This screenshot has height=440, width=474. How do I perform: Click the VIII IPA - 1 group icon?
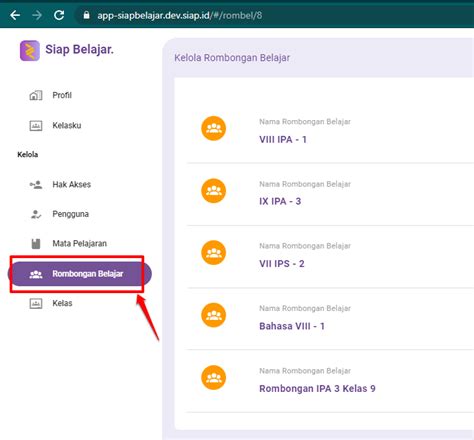tap(214, 128)
